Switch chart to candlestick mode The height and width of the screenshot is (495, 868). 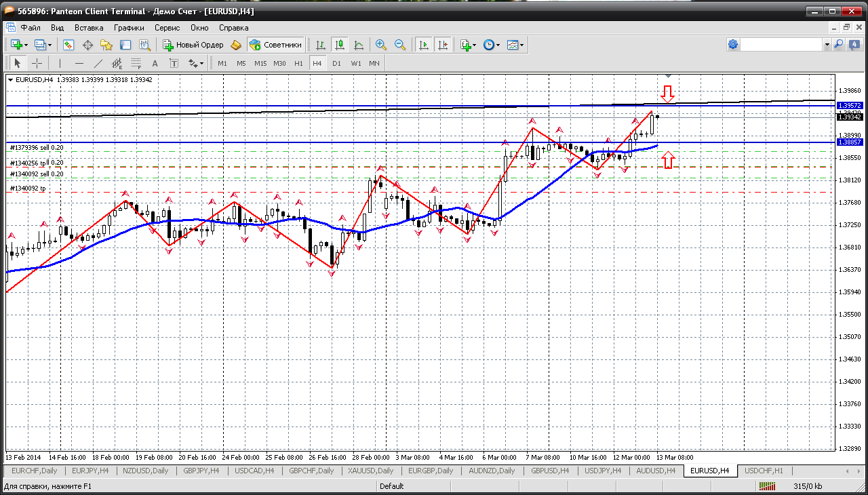pyautogui.click(x=340, y=45)
